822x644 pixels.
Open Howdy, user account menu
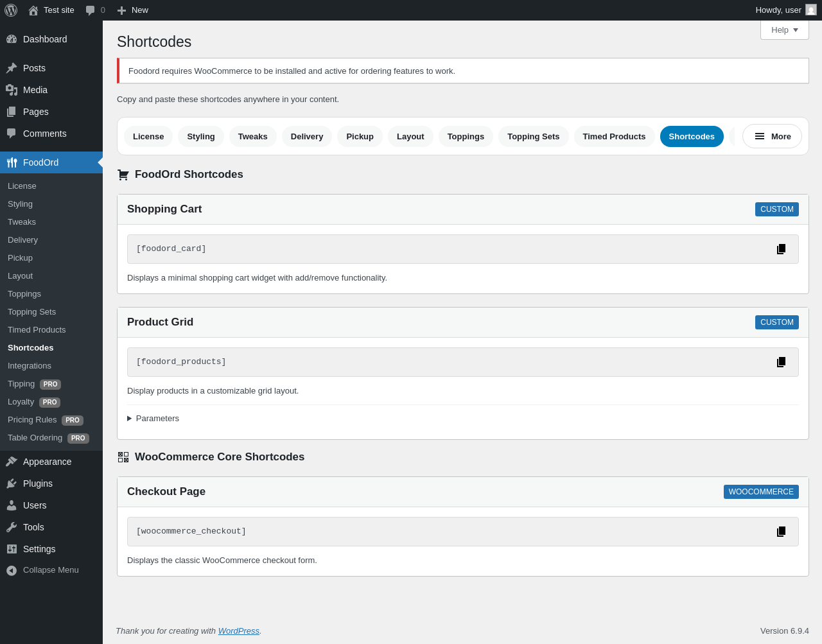[x=786, y=10]
